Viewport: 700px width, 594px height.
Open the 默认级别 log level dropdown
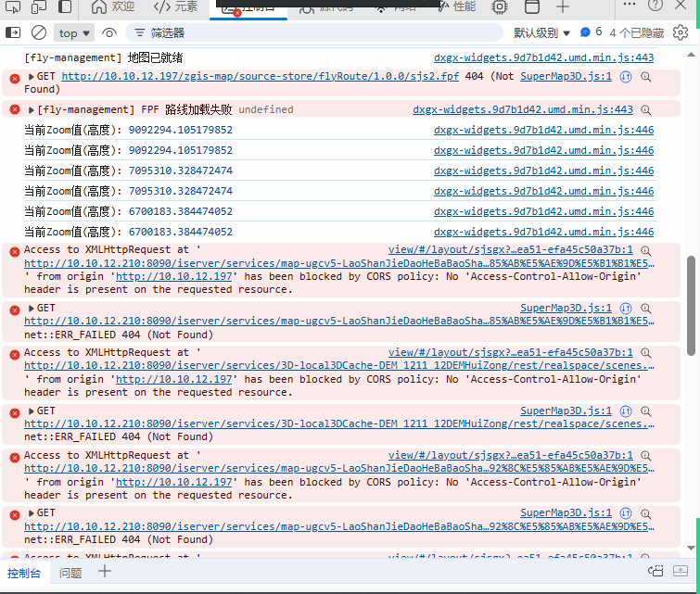click(x=542, y=32)
